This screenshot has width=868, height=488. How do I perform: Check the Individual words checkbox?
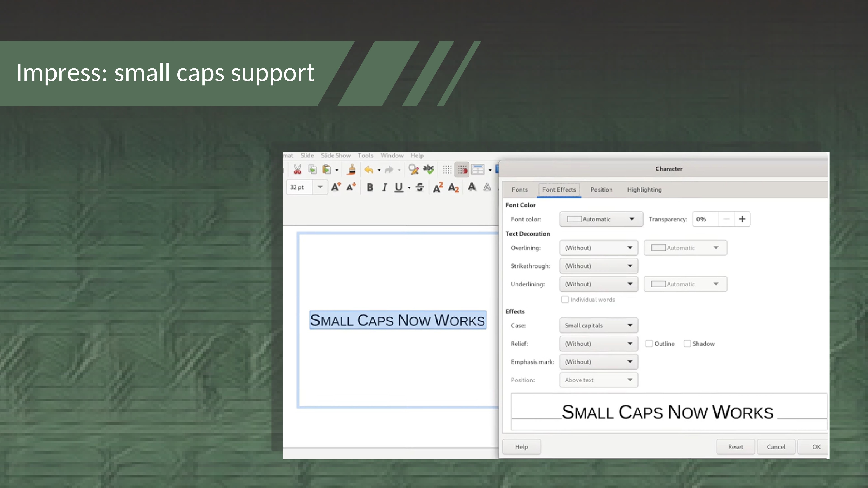pyautogui.click(x=565, y=299)
